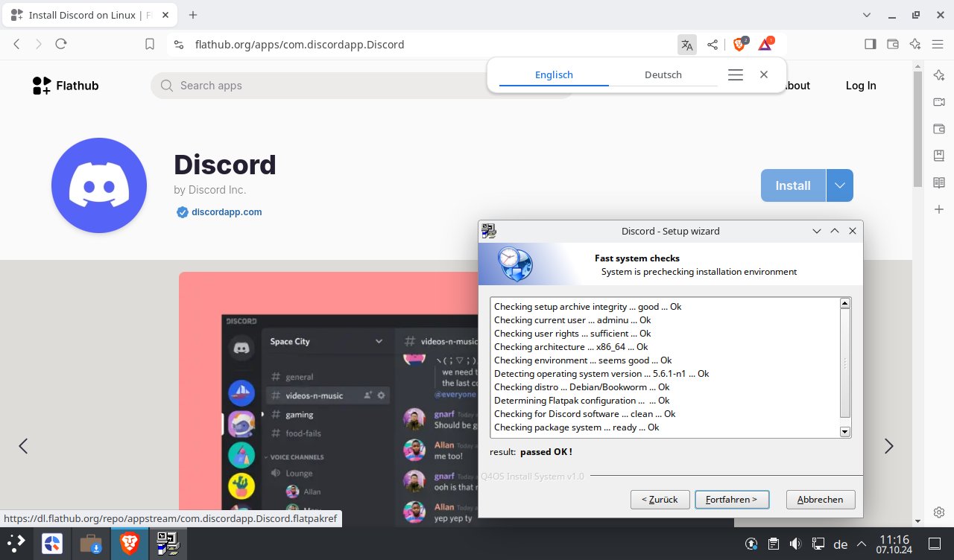Click the Flathub logo
Viewport: 954px width, 560px height.
coord(66,86)
